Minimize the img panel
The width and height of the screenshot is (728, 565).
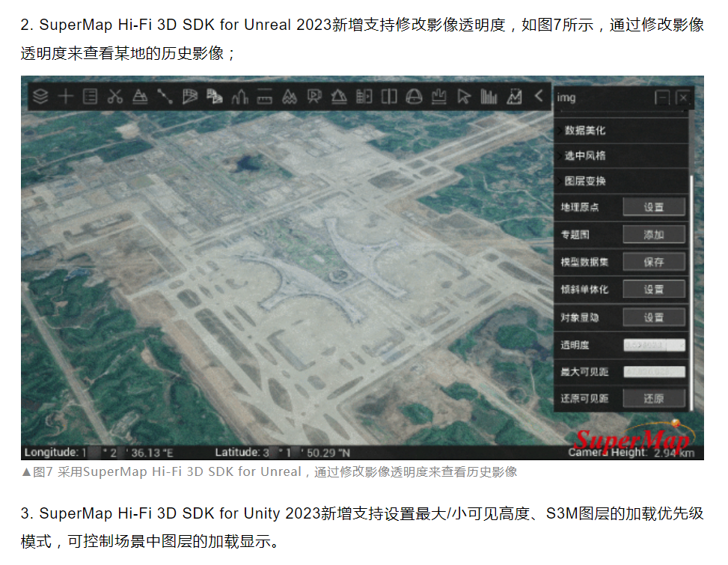(x=662, y=98)
